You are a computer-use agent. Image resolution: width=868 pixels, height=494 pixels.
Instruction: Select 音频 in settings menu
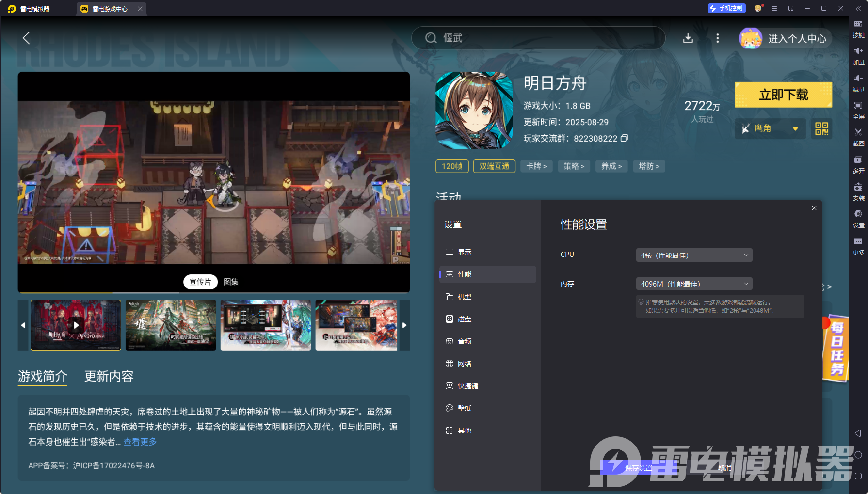point(488,341)
